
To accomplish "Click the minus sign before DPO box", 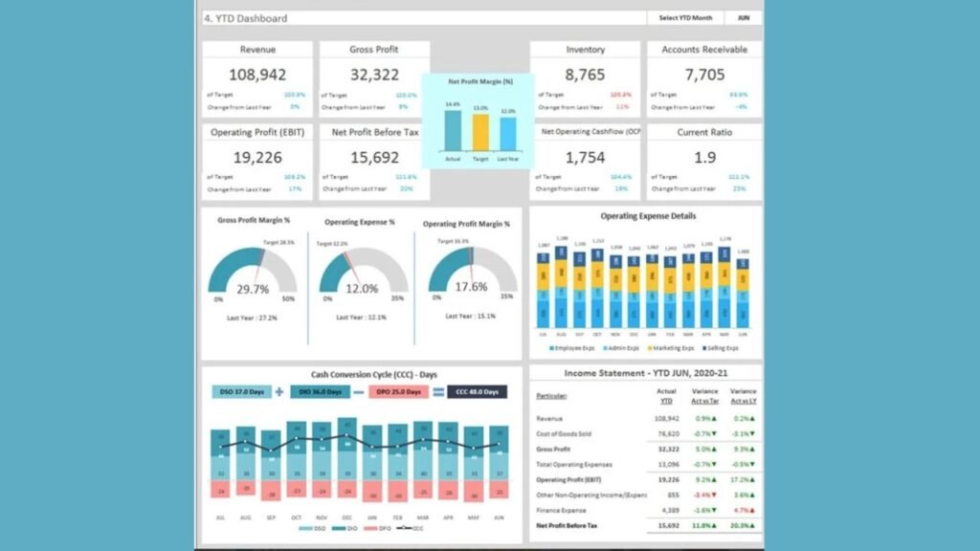I will (359, 392).
